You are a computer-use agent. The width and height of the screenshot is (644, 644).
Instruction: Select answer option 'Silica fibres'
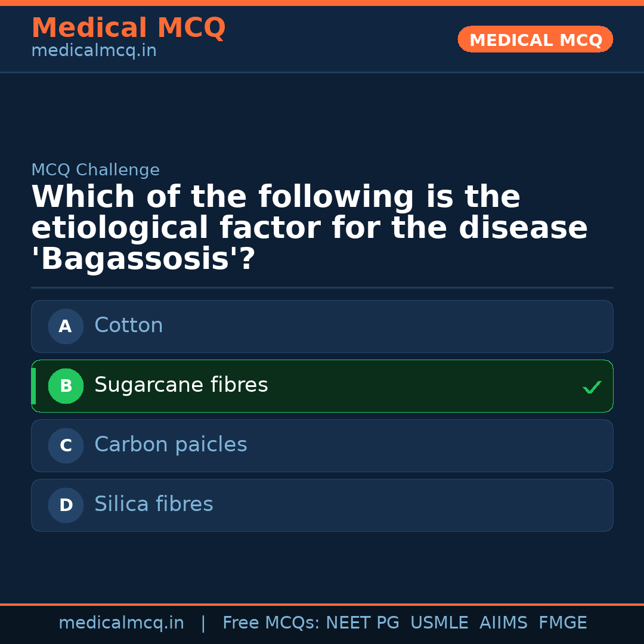point(322,505)
